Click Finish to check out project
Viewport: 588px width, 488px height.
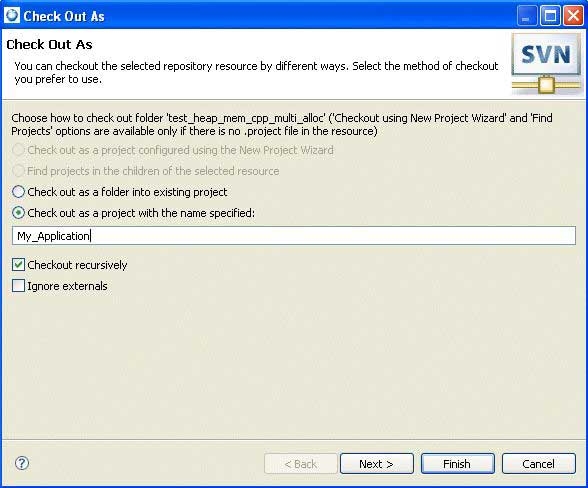pyautogui.click(x=458, y=464)
